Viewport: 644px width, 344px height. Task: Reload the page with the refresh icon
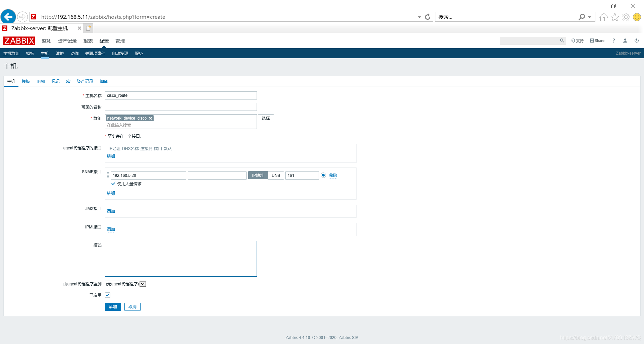click(428, 17)
